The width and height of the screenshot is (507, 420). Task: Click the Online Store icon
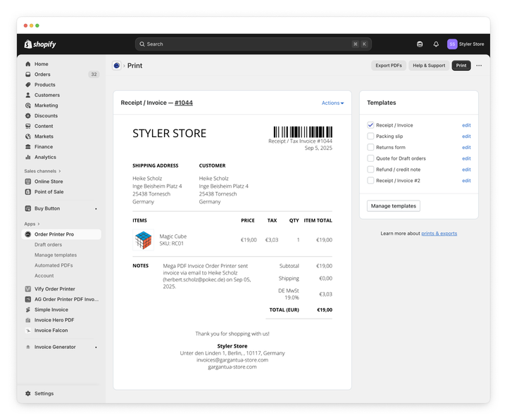[28, 182]
